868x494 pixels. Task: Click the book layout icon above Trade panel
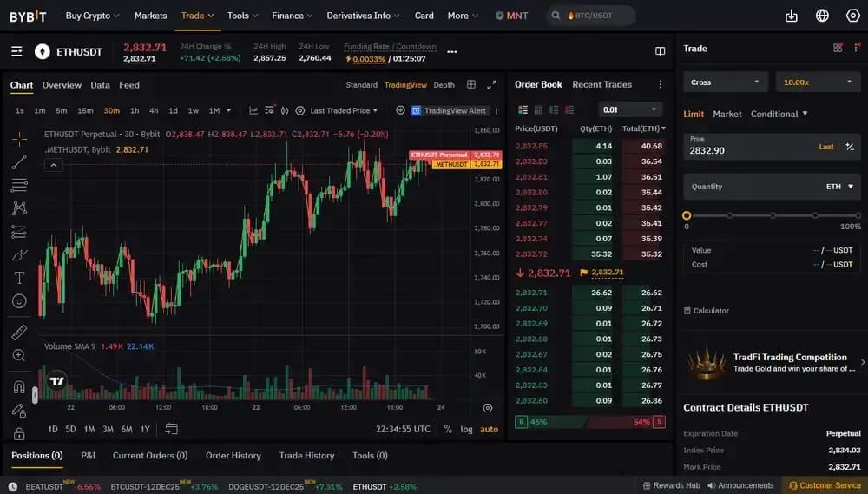(x=660, y=51)
